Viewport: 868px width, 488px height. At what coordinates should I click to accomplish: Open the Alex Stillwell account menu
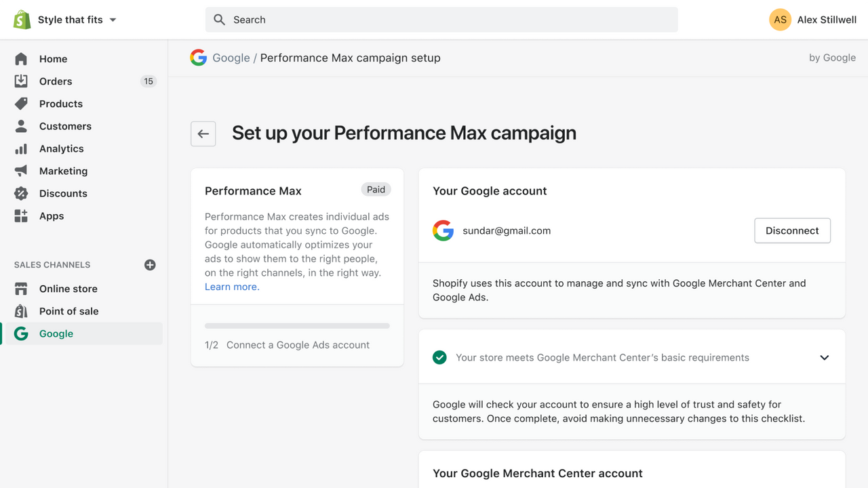tap(812, 20)
